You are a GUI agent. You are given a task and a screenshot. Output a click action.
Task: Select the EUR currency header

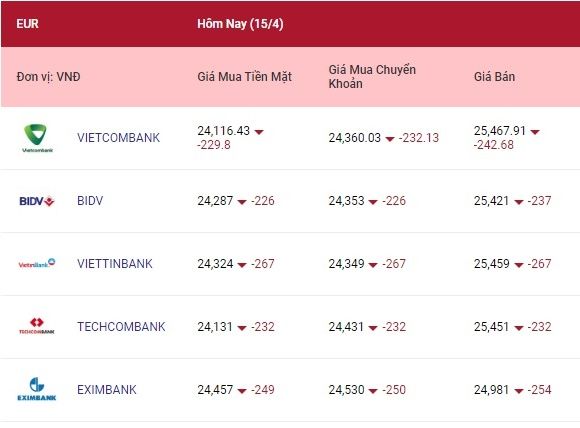27,24
